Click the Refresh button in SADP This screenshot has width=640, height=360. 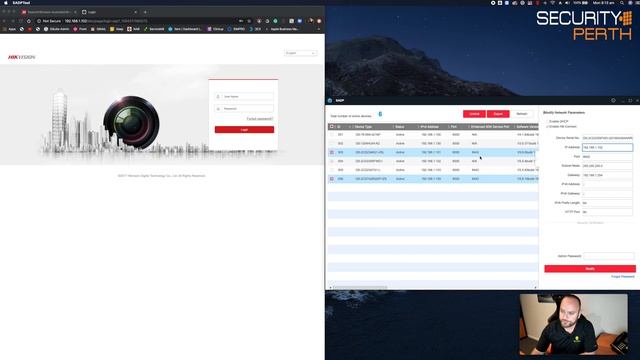(522, 114)
